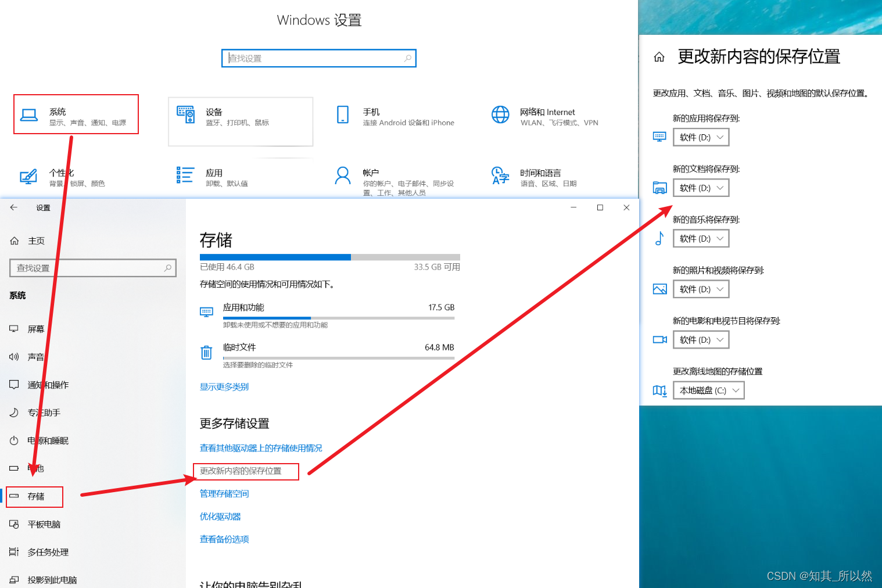Click the 查看备份选项 link
This screenshot has width=882, height=588.
(x=224, y=539)
